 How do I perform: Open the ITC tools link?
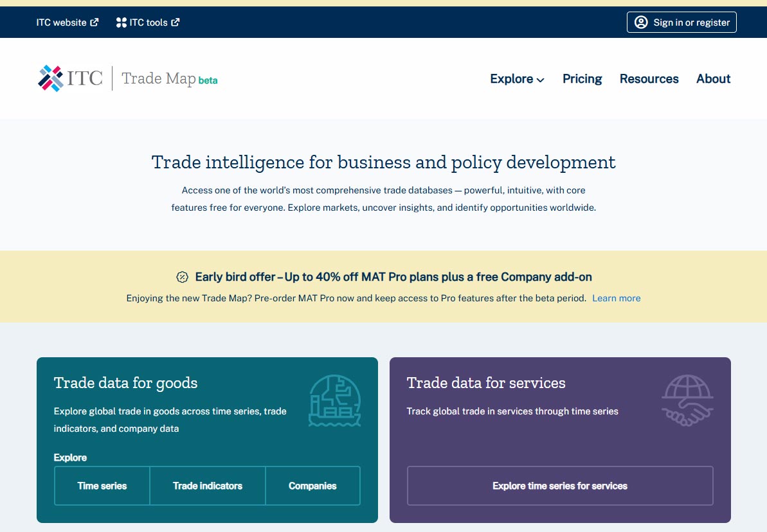pyautogui.click(x=148, y=22)
